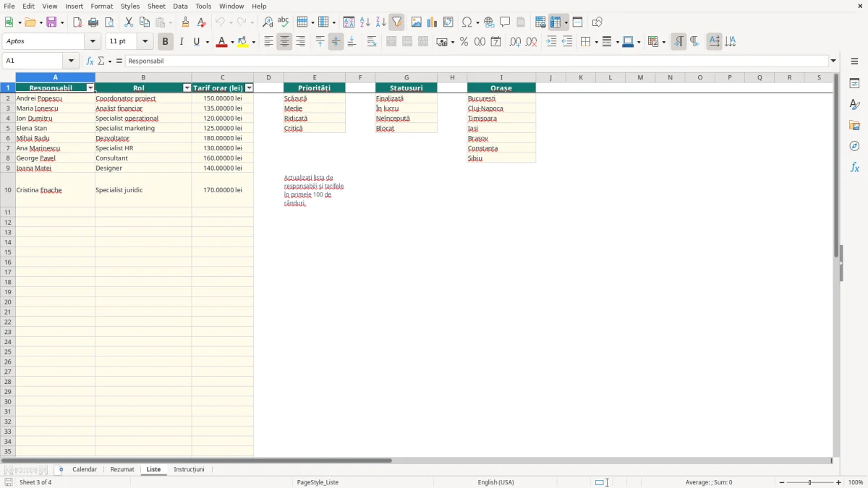Viewport: 868px width, 488px height.
Task: Open font color dropdown arrow
Action: [x=231, y=42]
